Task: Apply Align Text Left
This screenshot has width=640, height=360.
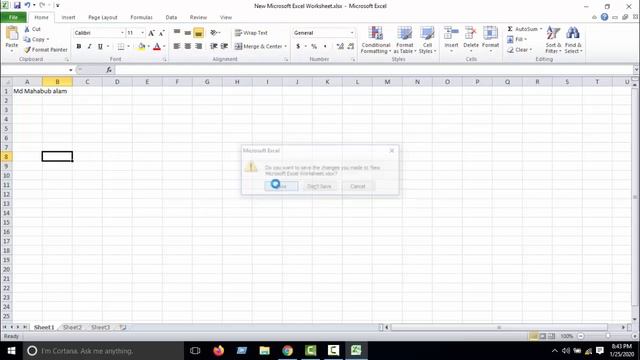Action: coord(177,46)
